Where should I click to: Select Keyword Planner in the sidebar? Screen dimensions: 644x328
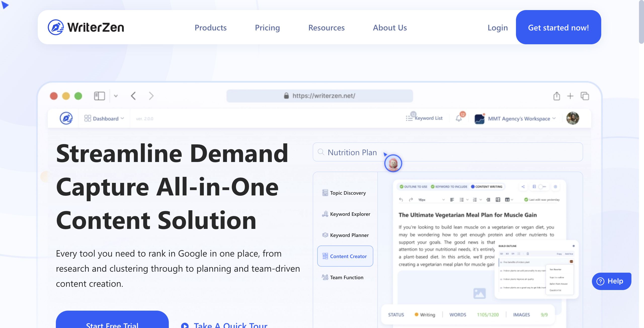[345, 235]
